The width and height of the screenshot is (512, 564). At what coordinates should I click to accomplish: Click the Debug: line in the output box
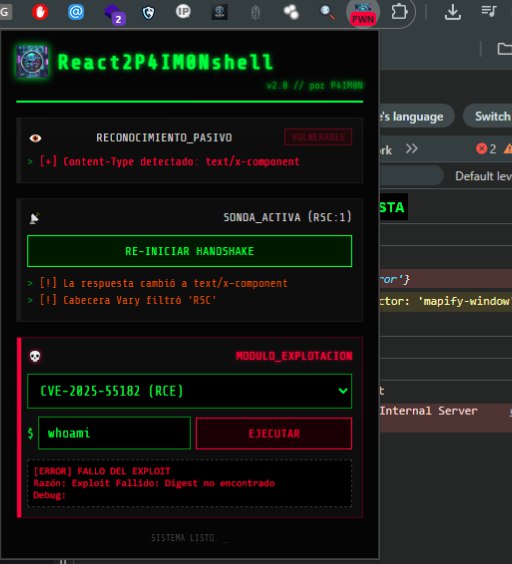point(49,495)
